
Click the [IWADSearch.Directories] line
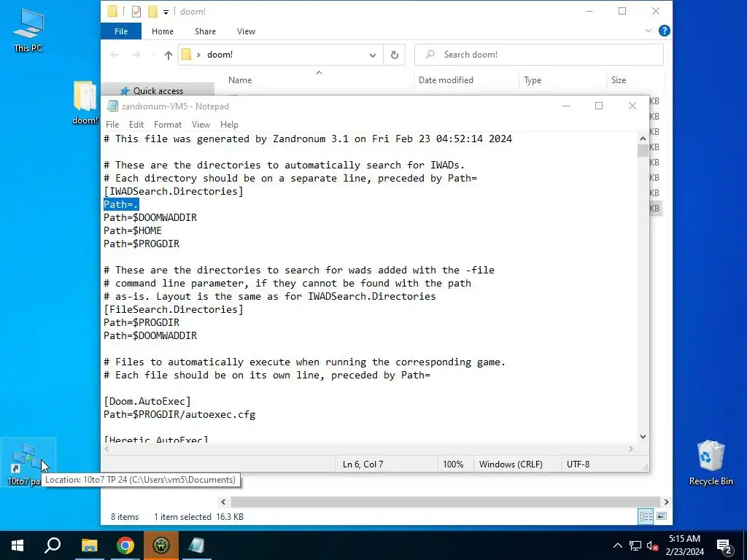point(174,192)
